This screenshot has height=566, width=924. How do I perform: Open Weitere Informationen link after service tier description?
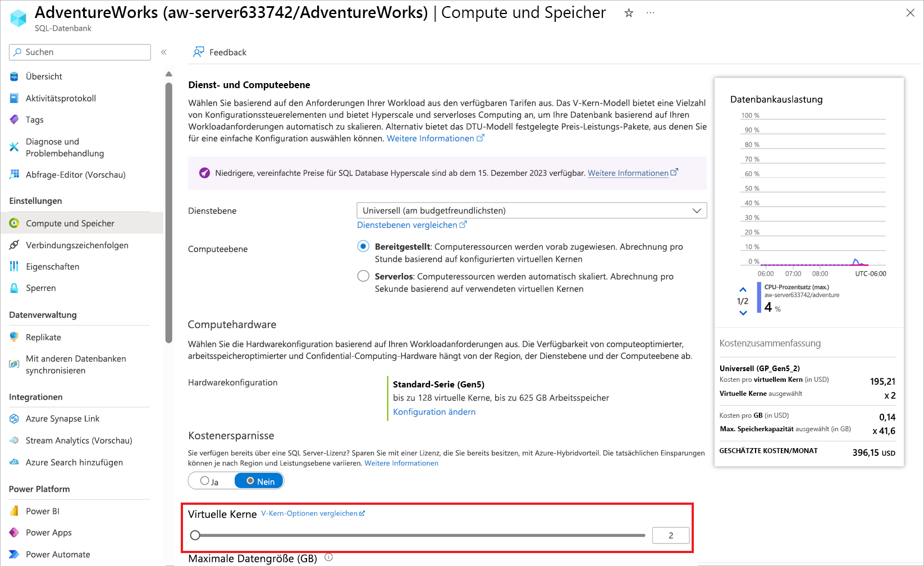click(435, 138)
